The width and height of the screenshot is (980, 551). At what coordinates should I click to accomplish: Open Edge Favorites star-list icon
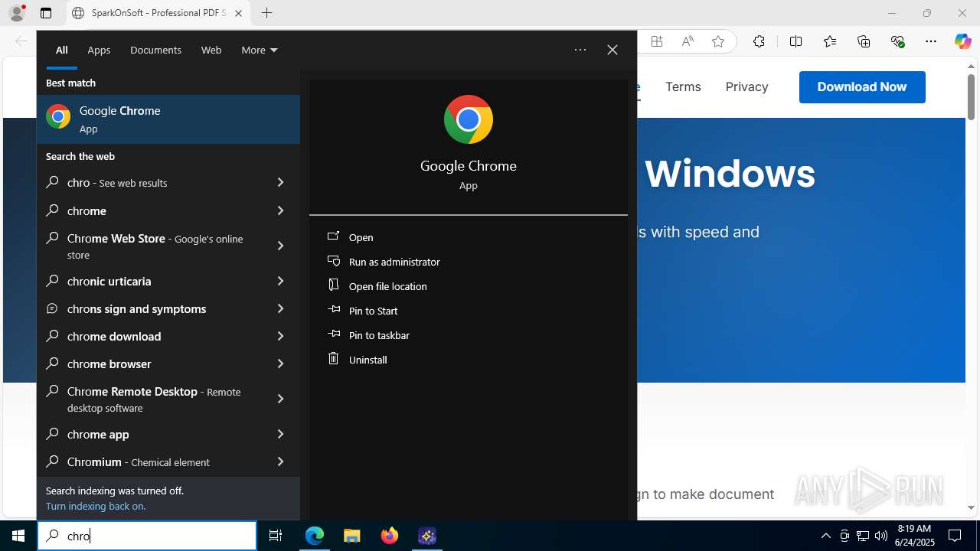click(x=830, y=41)
